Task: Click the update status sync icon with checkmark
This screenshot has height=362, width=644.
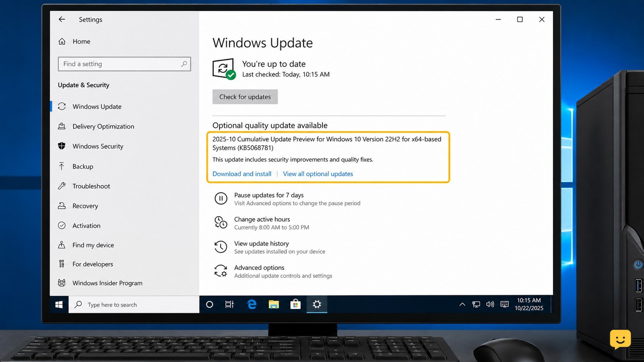Action: 224,69
